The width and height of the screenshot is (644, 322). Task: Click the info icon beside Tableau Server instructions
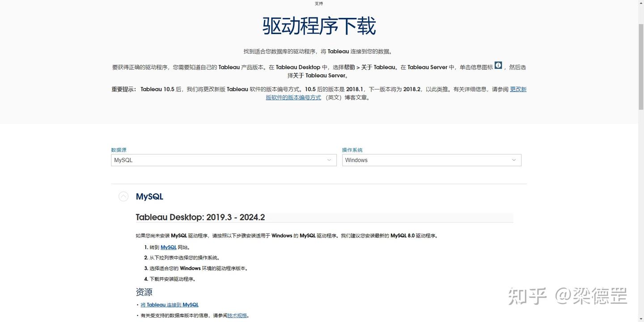pyautogui.click(x=498, y=65)
